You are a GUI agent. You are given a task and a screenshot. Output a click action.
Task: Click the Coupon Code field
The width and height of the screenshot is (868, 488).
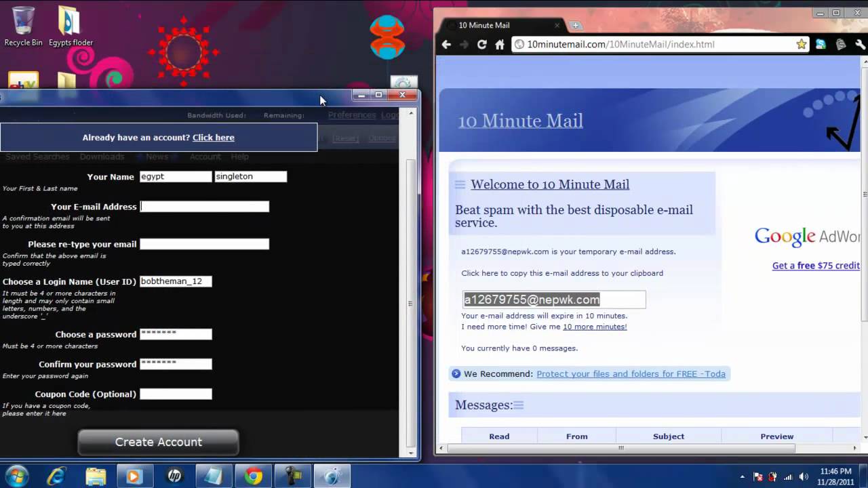[x=176, y=394]
